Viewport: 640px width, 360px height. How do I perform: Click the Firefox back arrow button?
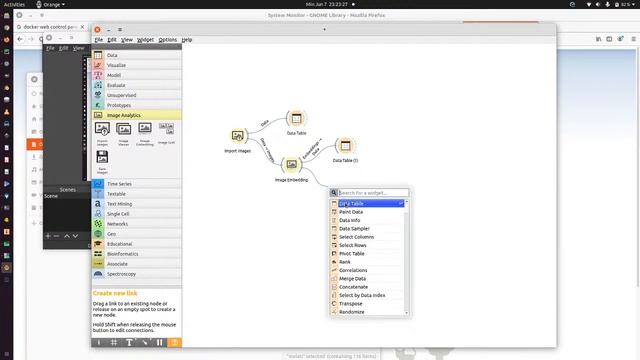click(x=20, y=39)
